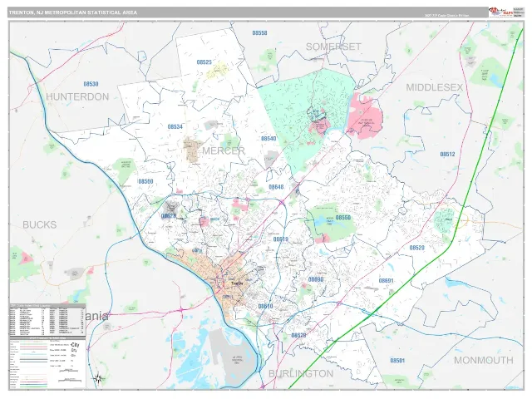Select the 08690 ZIP code label
The width and height of the screenshot is (532, 399).
click(x=316, y=279)
